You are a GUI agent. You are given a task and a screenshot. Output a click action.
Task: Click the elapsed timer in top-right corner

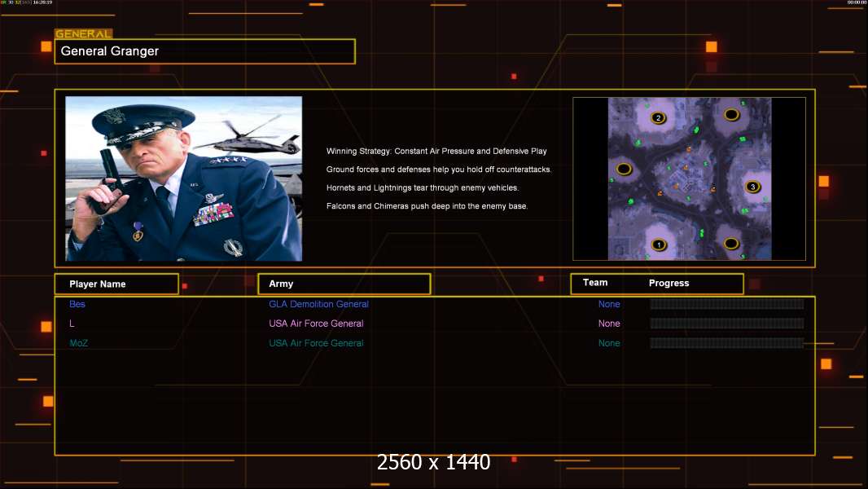tap(857, 2)
